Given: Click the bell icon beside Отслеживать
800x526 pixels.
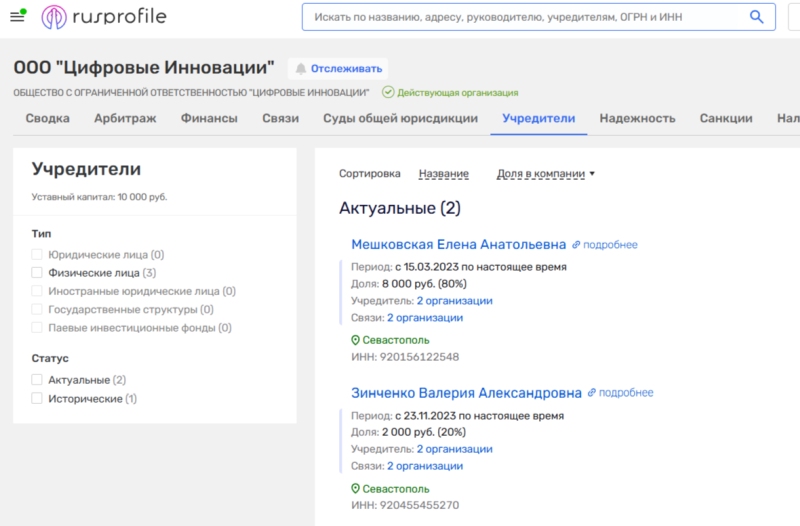Looking at the screenshot, I should (300, 69).
